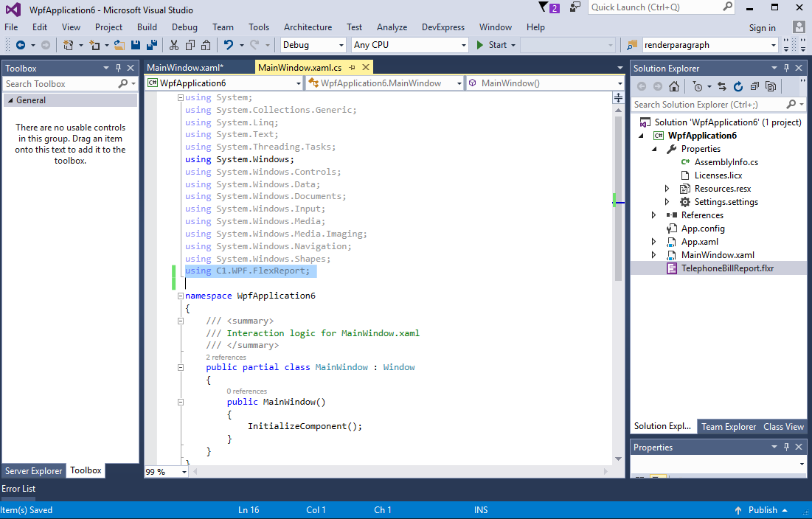Click the 2 references CodeLens link

(x=226, y=357)
